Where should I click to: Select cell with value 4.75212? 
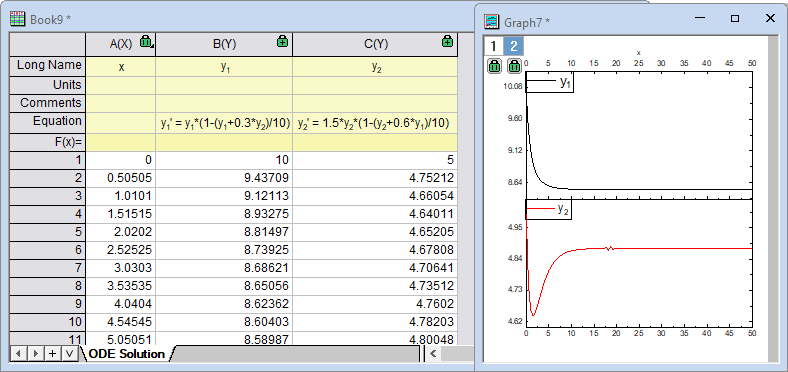pyautogui.click(x=375, y=178)
